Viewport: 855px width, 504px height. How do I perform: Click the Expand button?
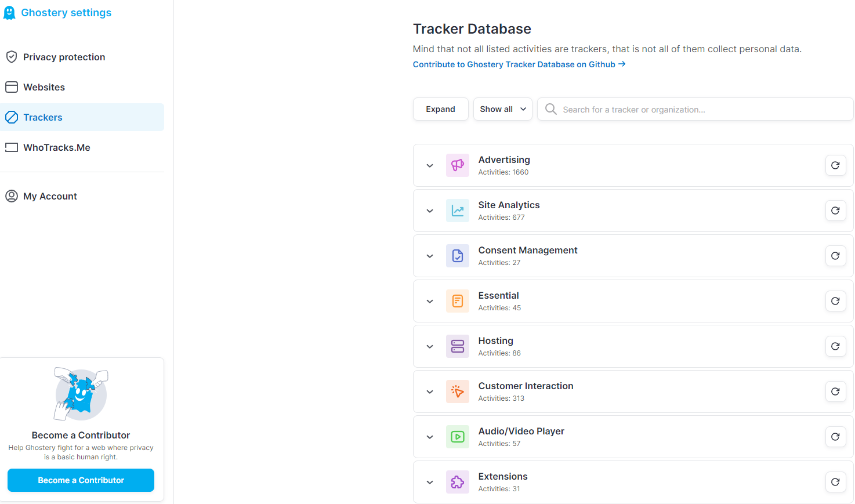coord(441,109)
